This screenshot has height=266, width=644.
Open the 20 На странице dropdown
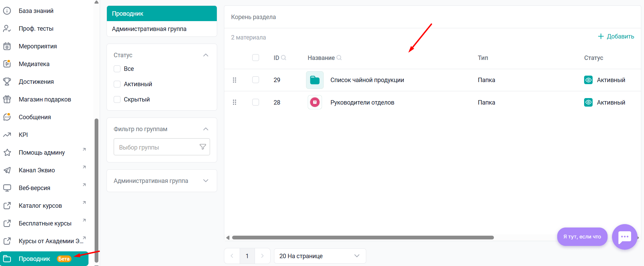[320, 256]
